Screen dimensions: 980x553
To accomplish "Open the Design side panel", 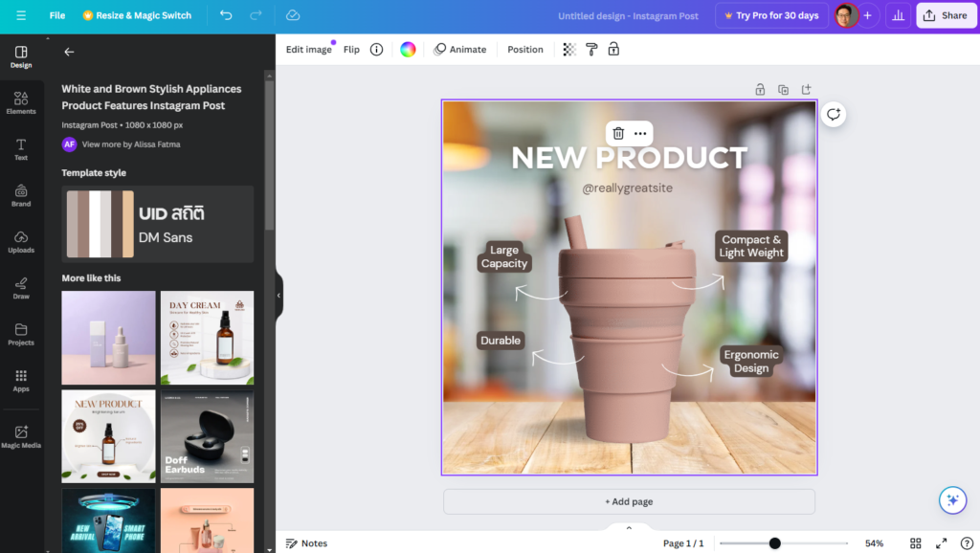I will tap(21, 56).
